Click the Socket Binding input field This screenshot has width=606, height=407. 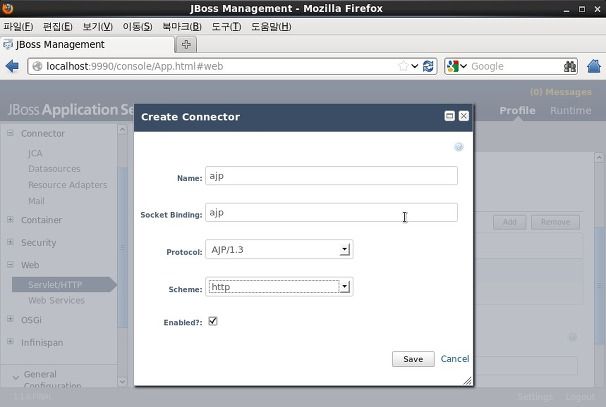pos(331,212)
